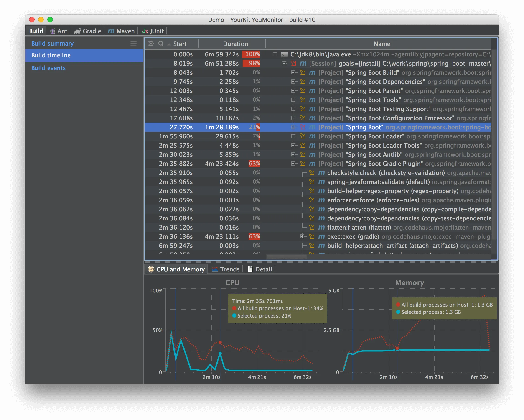The image size is (524, 420).
Task: Open the Ant tab
Action: (x=59, y=31)
